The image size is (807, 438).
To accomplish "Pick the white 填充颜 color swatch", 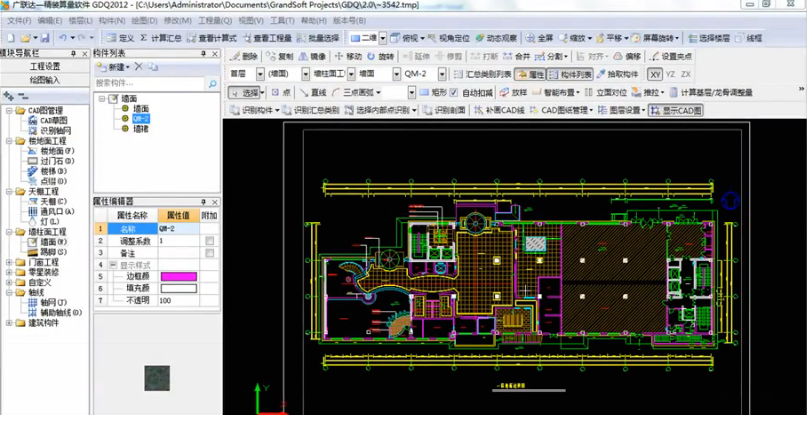I will pyautogui.click(x=179, y=288).
